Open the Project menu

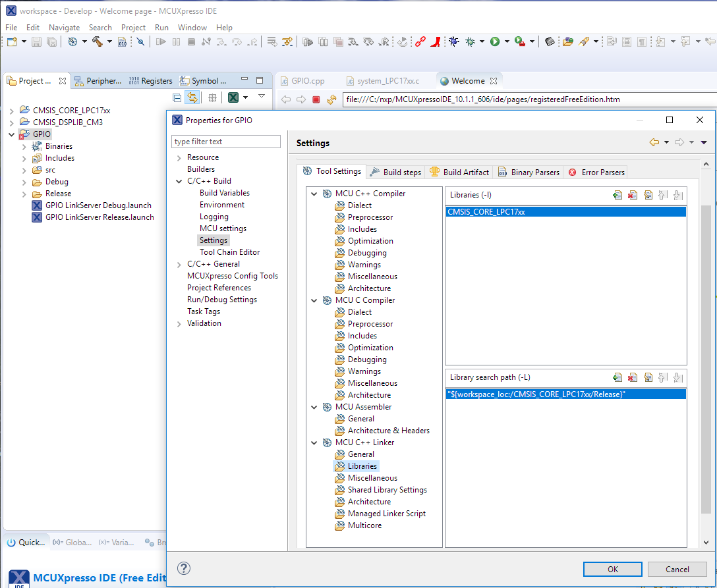pyautogui.click(x=133, y=28)
